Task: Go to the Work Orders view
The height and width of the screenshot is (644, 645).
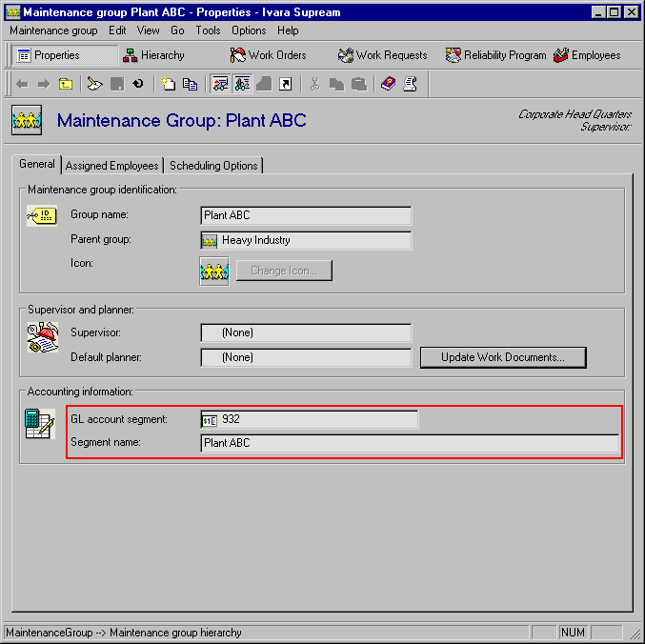Action: point(268,55)
